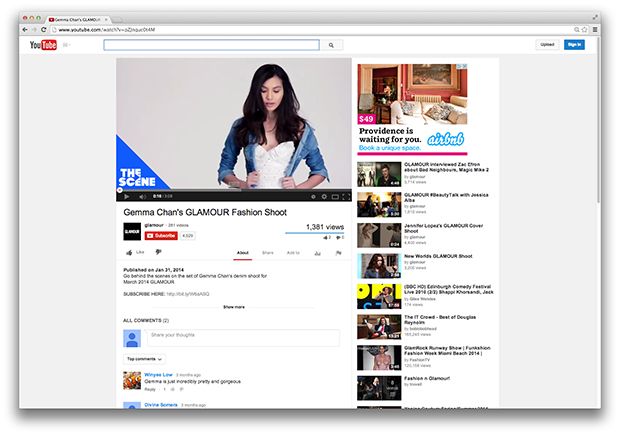
Task: Open the guide menu next to YouTube logo
Action: tap(66, 45)
